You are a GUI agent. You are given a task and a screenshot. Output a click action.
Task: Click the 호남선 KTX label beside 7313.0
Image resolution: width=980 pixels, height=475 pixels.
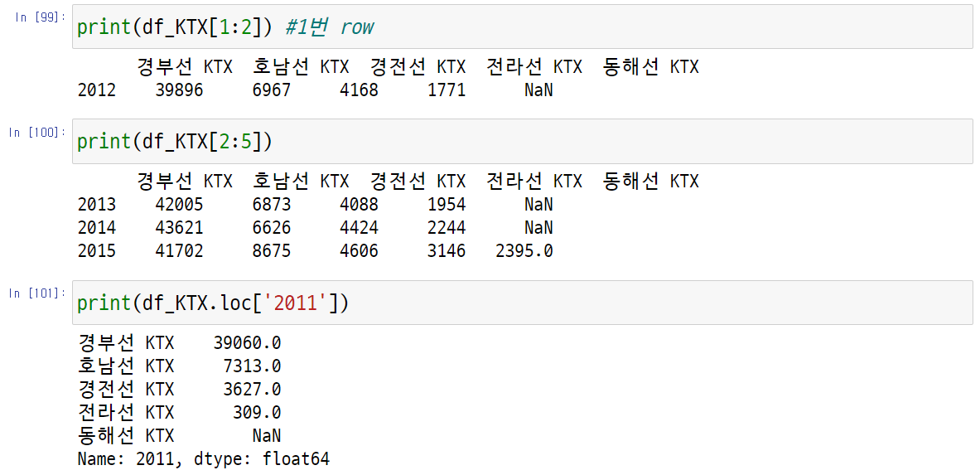point(126,366)
